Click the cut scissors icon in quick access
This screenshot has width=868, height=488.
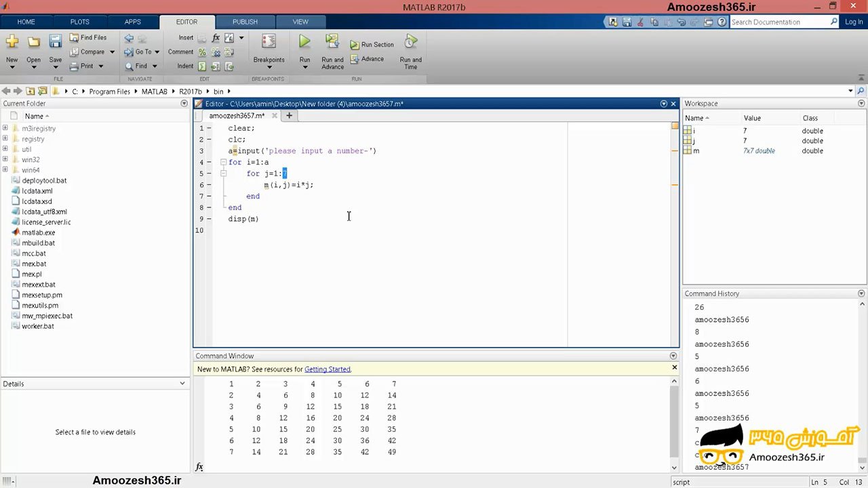[x=641, y=22]
